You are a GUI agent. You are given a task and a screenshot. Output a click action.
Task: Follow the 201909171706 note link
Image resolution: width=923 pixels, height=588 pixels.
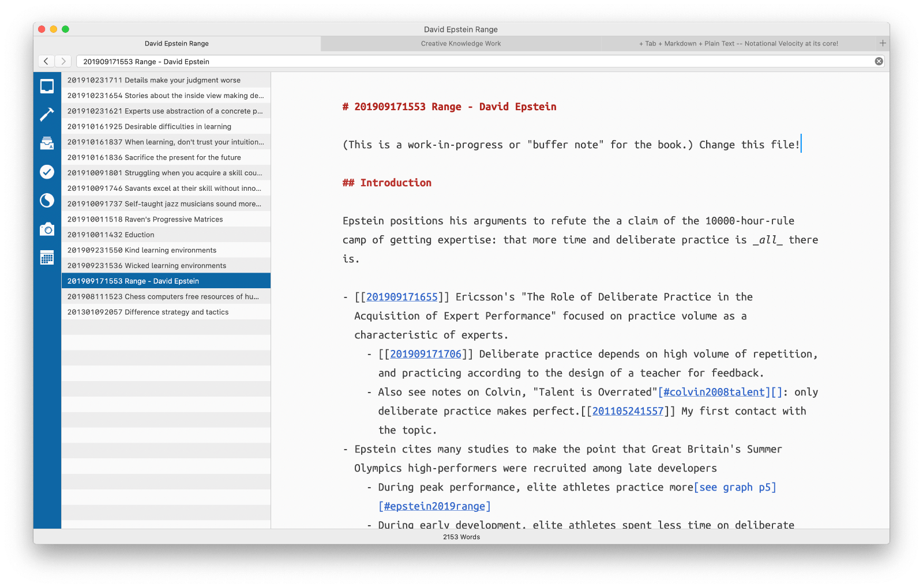(x=426, y=354)
